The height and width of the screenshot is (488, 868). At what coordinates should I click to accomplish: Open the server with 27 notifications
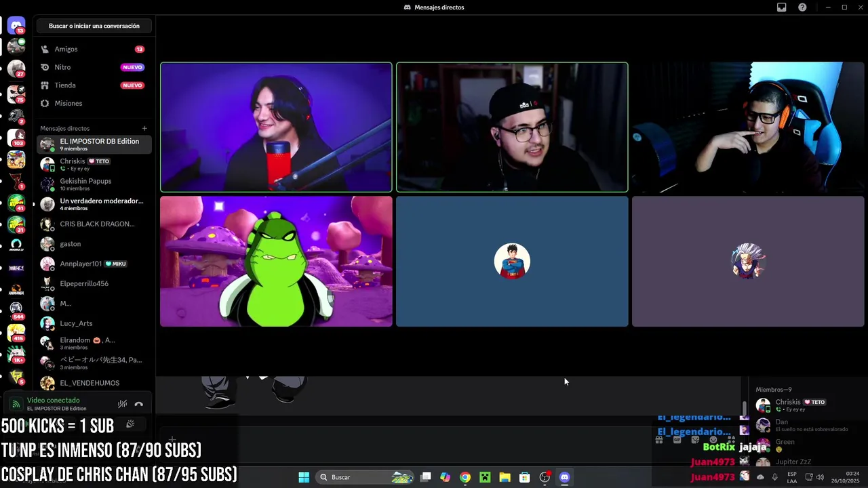pyautogui.click(x=16, y=69)
